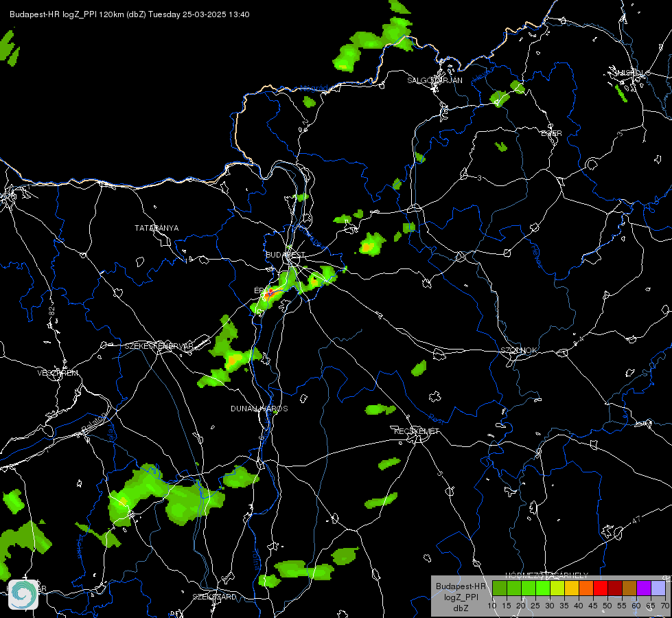Click the VESZPREM city label
672x618 pixels.
(58, 373)
